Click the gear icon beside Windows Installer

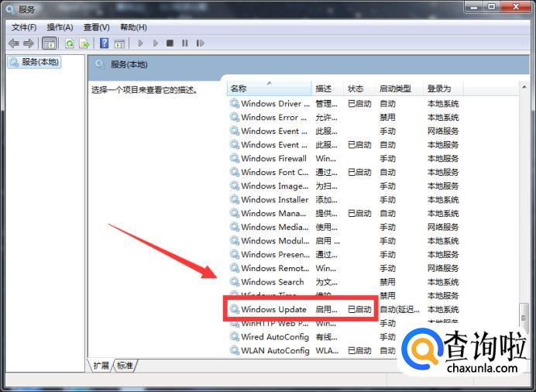pyautogui.click(x=235, y=199)
